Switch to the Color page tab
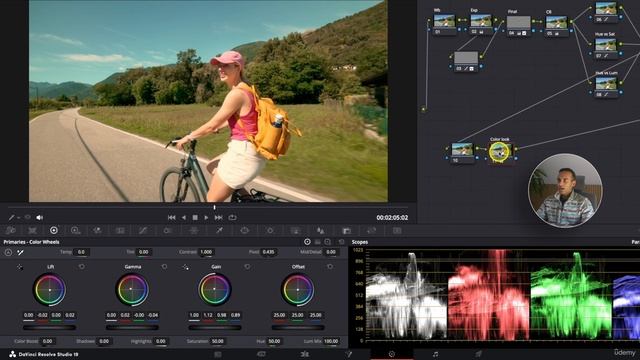This screenshot has height=360, width=640. tap(392, 354)
